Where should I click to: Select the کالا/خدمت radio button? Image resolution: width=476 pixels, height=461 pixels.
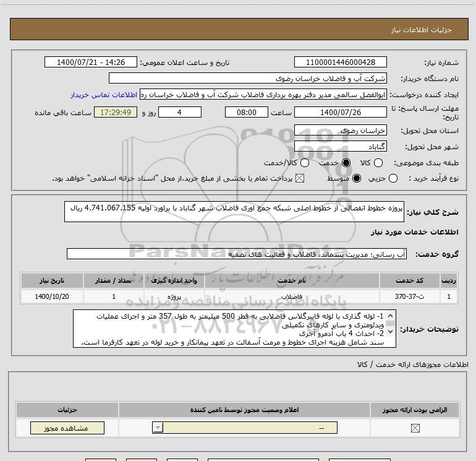(x=305, y=163)
